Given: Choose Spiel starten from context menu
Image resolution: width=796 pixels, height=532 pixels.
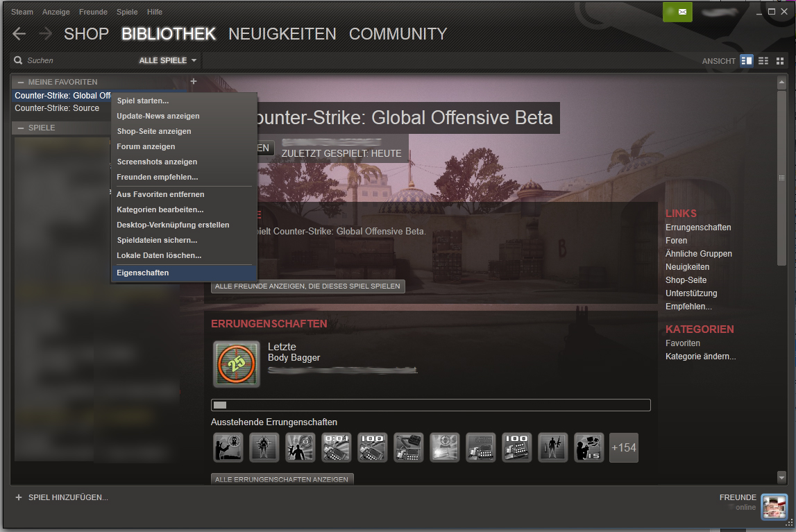Looking at the screenshot, I should [184, 101].
